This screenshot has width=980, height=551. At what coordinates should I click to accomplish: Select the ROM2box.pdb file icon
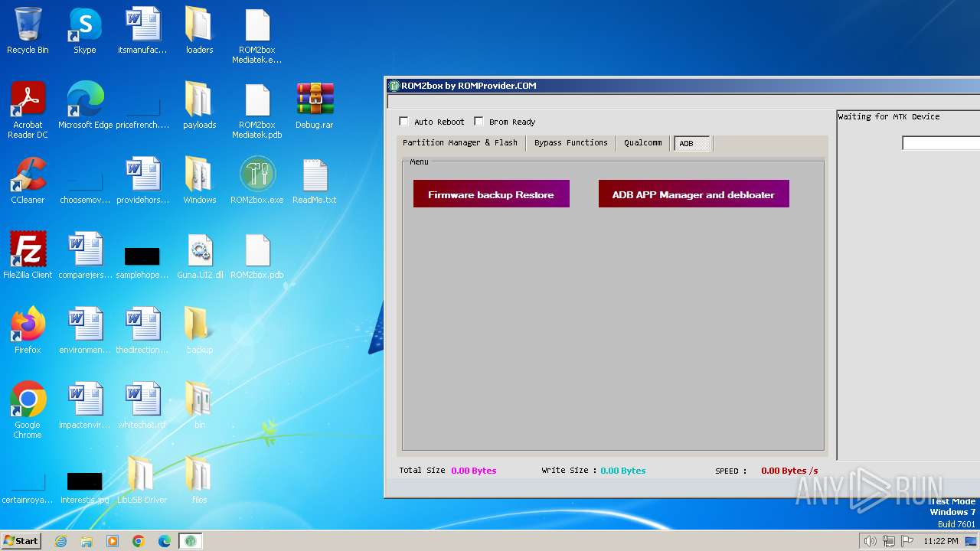[257, 256]
